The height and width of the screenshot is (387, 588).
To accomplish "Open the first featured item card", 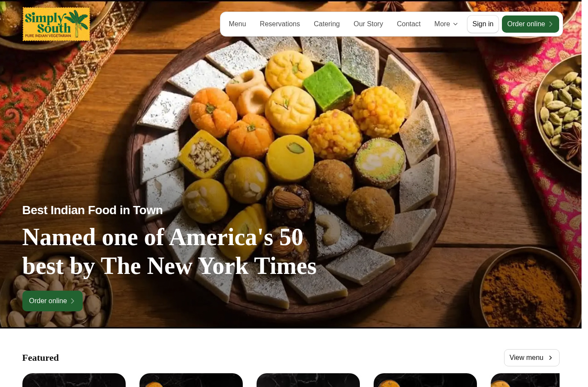I will (74, 380).
